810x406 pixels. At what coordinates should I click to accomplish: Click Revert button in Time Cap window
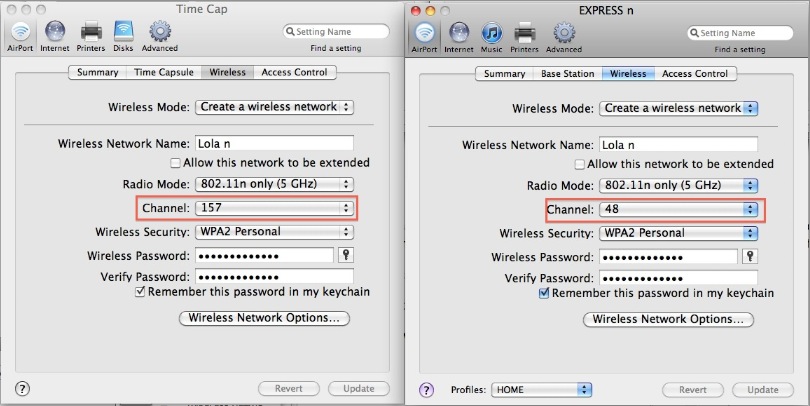[289, 388]
